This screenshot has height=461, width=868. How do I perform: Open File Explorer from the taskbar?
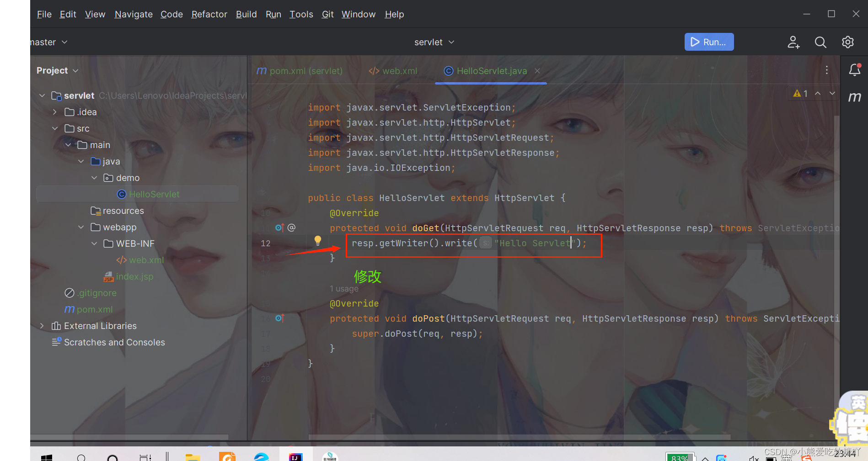pyautogui.click(x=193, y=457)
